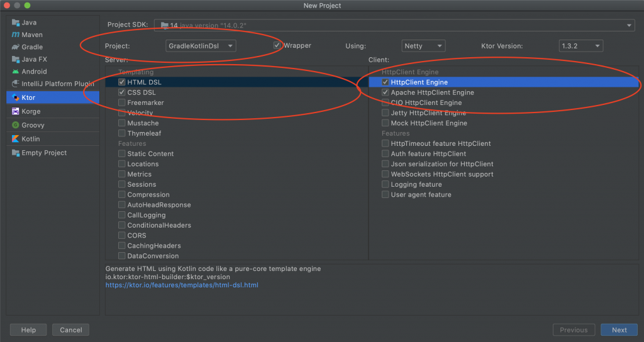Uncheck the CSS DSL checkbox
This screenshot has height=342, width=644.
pos(121,92)
